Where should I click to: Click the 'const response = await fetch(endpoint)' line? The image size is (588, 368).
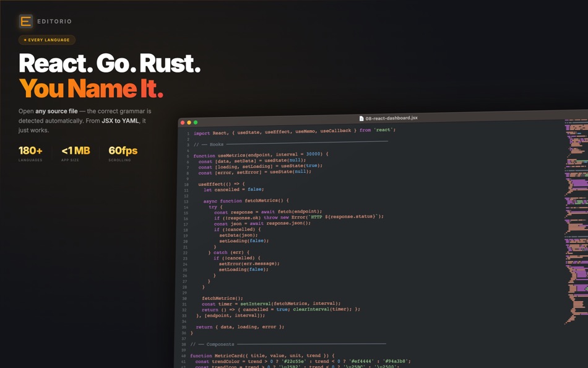click(x=268, y=212)
